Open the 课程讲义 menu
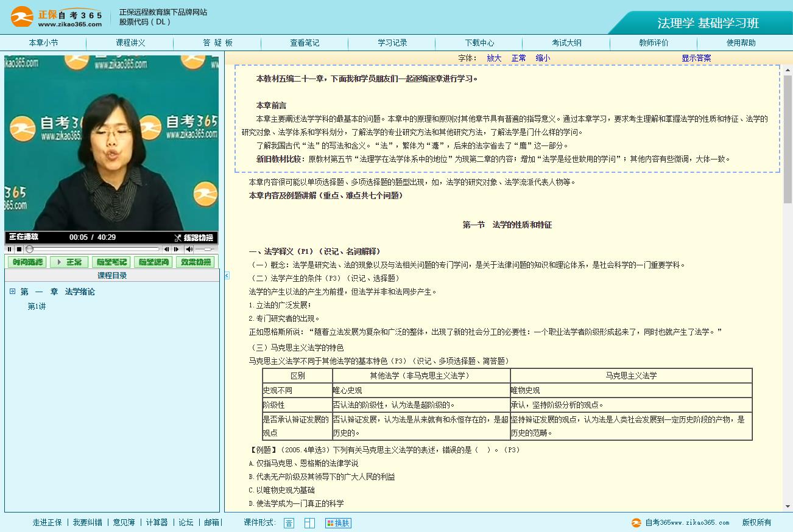This screenshot has width=793, height=532. pos(130,43)
